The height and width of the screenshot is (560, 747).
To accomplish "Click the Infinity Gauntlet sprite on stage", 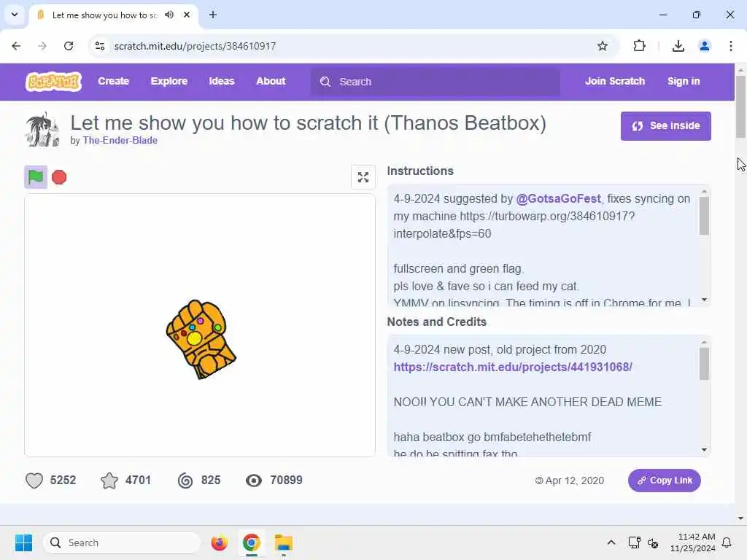I will tap(201, 339).
